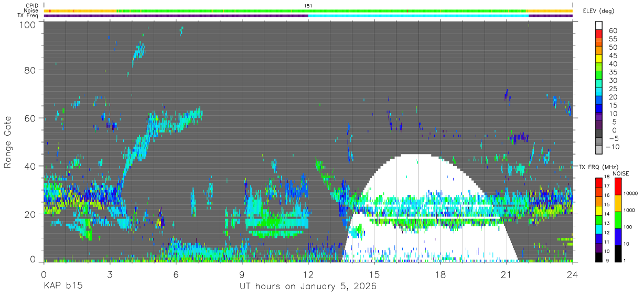Click the green middle segment of top Noise strip

point(321,10)
